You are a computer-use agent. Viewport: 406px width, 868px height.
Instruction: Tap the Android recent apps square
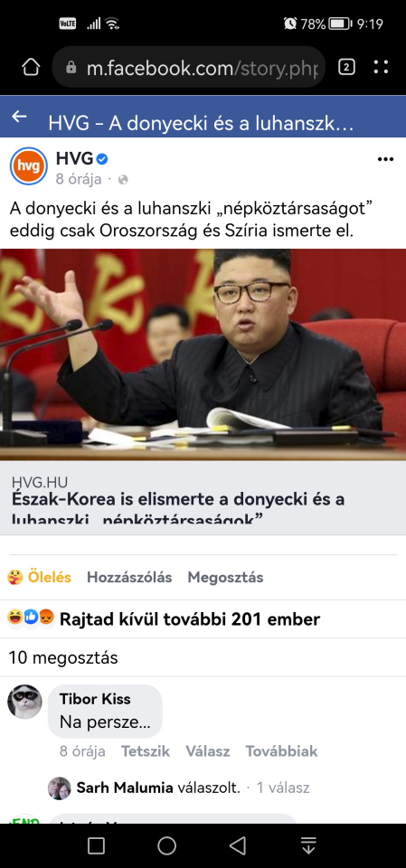coord(97,845)
